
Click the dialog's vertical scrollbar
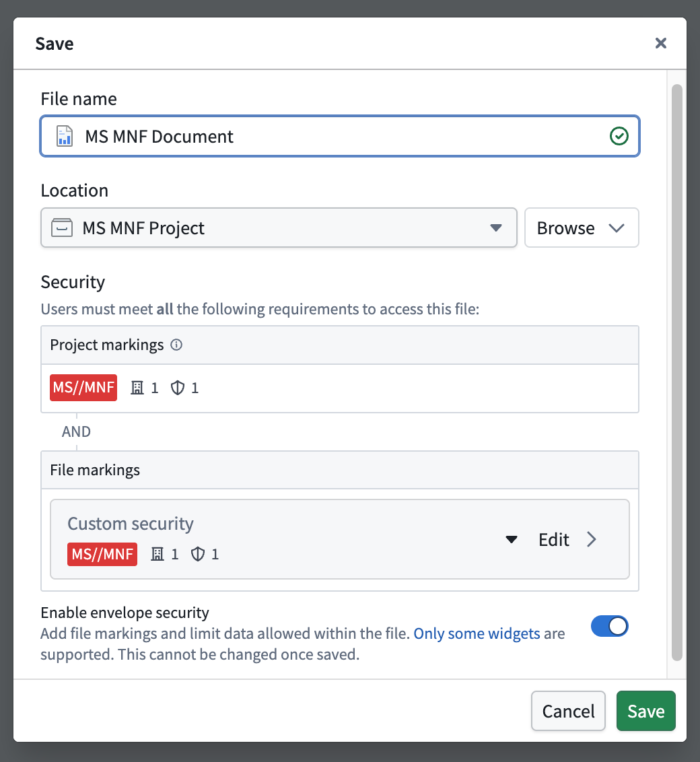pos(677,373)
